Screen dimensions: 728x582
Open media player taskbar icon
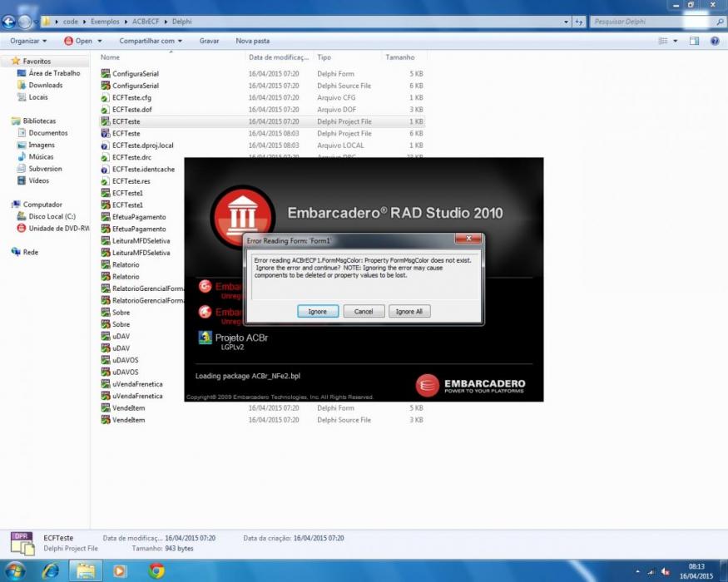119,570
